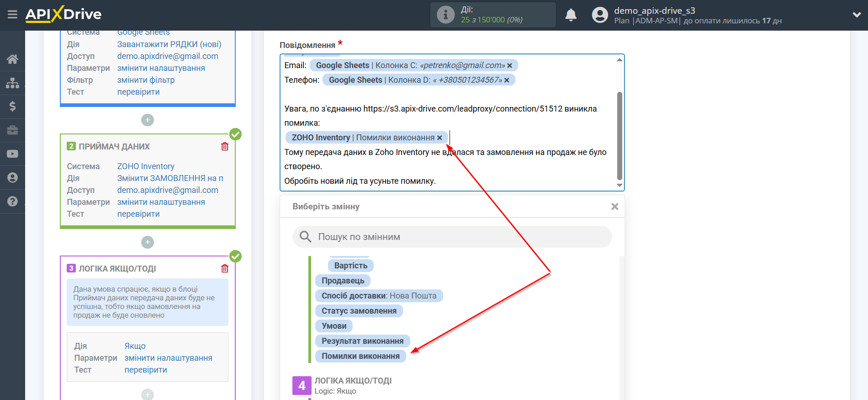Open ZOHO demo.apixdrive@gmail.com access link

168,190
